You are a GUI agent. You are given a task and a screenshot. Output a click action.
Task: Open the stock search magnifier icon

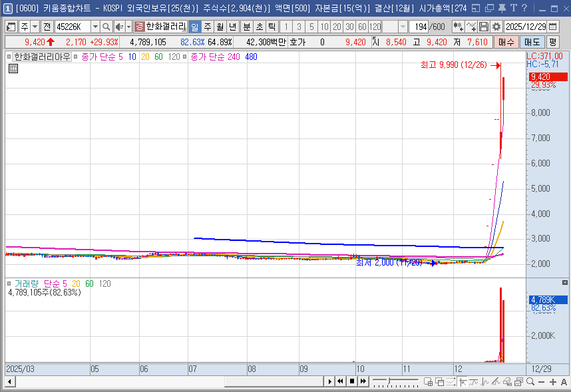click(x=106, y=27)
